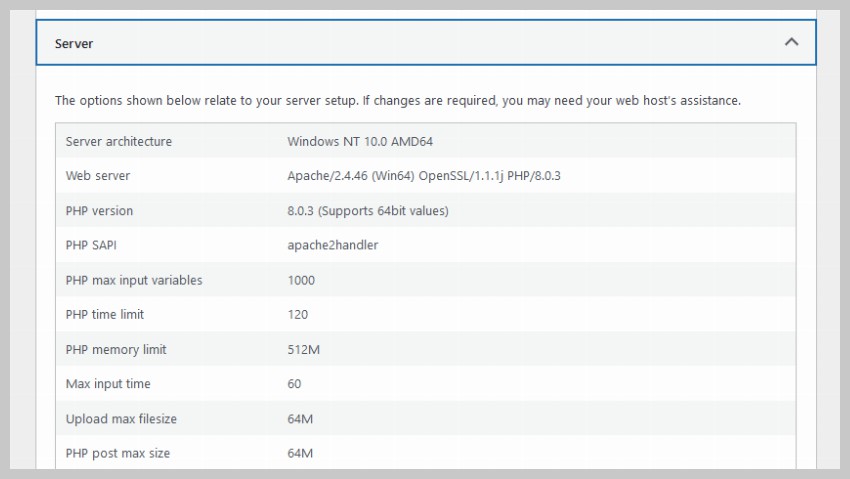Select the Upload max filesize label
Image resolution: width=850 pixels, height=479 pixels.
point(121,419)
